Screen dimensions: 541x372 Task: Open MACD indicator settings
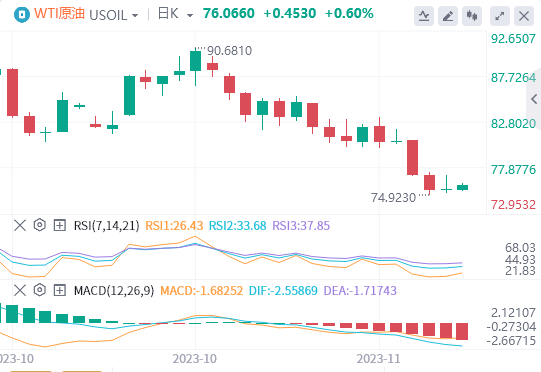click(40, 290)
